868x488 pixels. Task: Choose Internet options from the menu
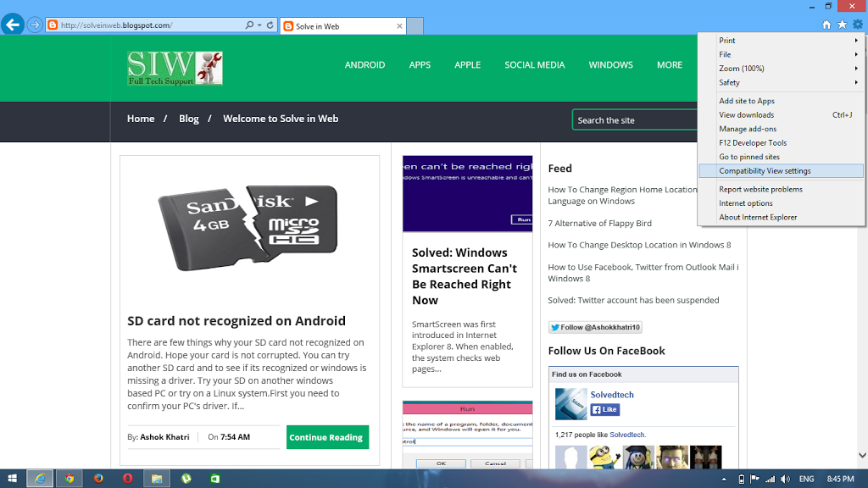[x=746, y=203]
